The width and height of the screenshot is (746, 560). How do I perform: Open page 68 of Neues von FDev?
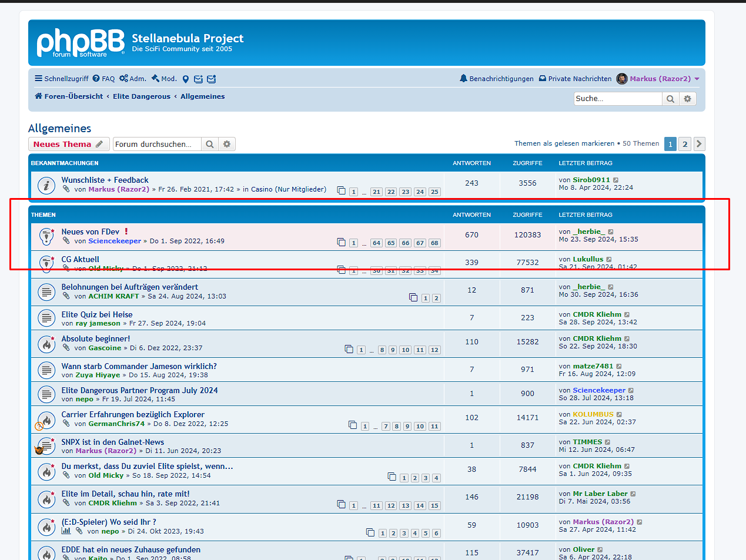click(434, 243)
